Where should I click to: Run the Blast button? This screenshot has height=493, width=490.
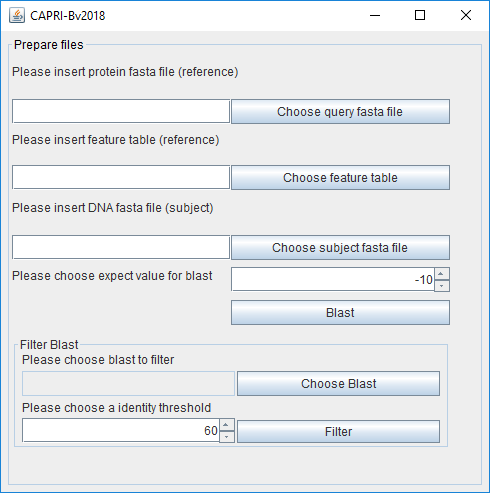(340, 313)
